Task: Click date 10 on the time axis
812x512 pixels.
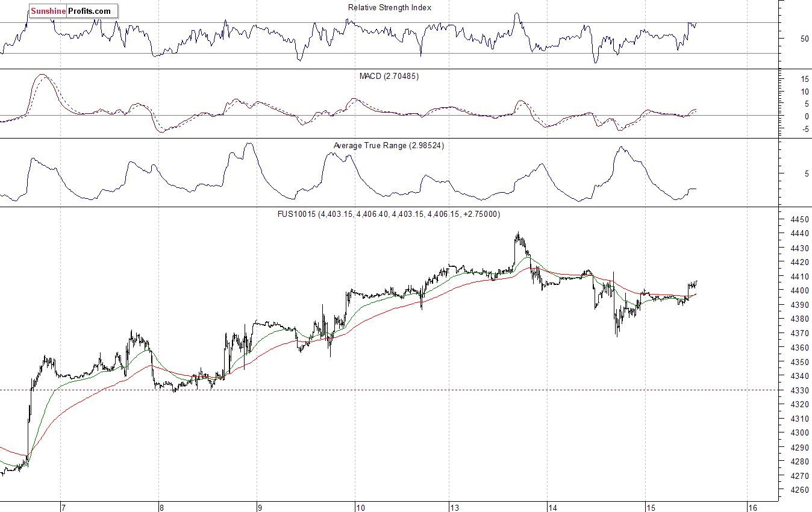Action: point(360,507)
